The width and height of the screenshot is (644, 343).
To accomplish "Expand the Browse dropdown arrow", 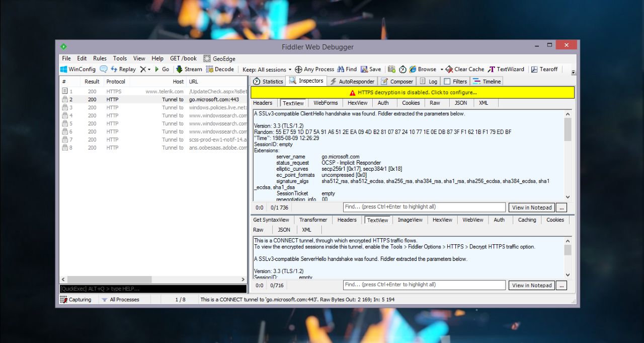I will click(x=442, y=70).
